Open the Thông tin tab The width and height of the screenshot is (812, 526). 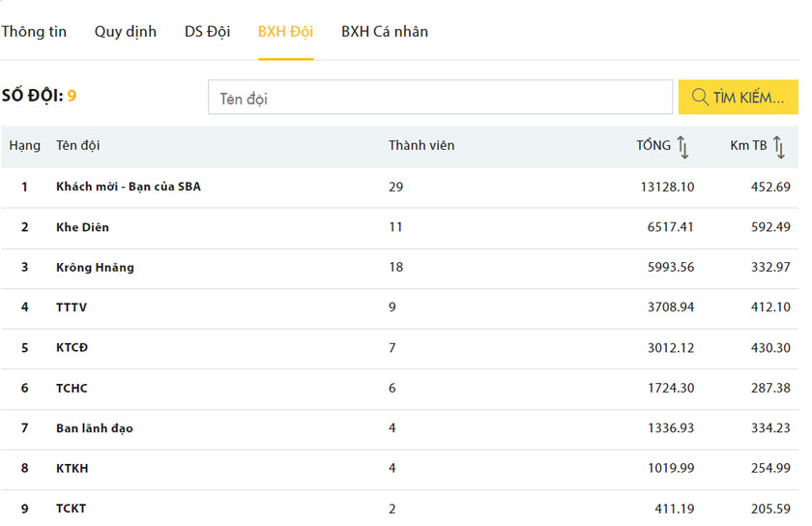(34, 32)
